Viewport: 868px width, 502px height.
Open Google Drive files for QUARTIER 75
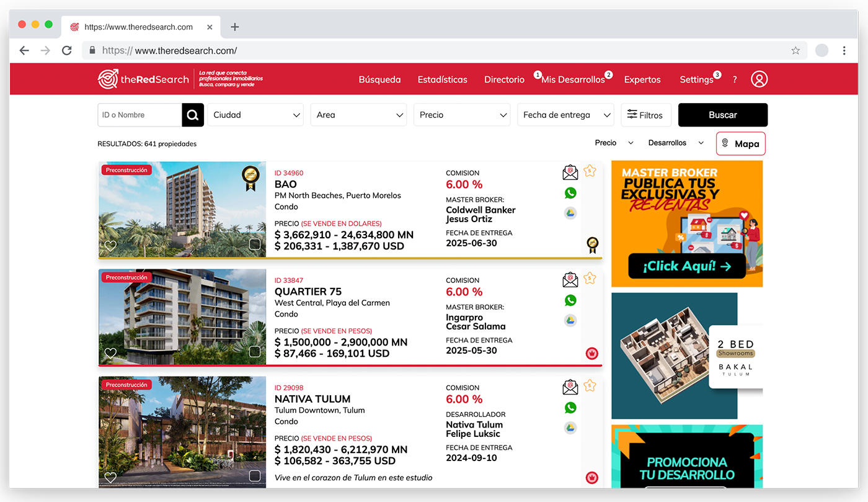tap(570, 320)
